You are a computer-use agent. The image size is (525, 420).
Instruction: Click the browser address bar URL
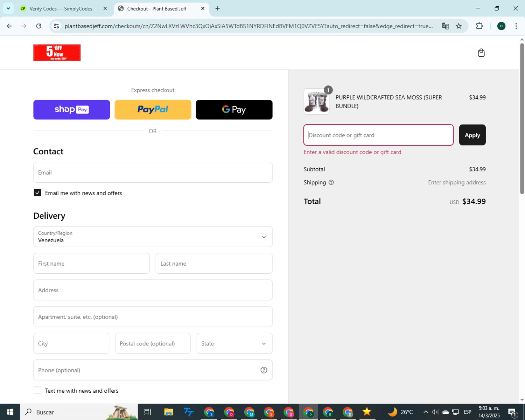(248, 26)
